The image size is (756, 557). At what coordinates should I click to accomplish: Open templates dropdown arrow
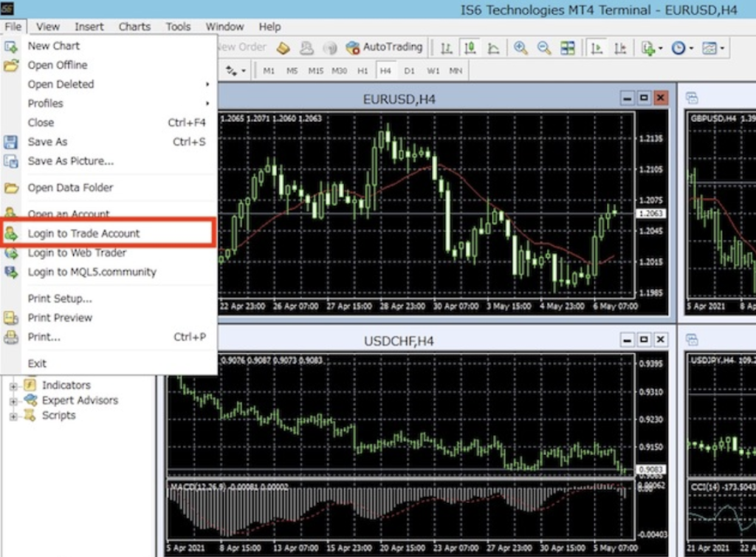(x=722, y=48)
